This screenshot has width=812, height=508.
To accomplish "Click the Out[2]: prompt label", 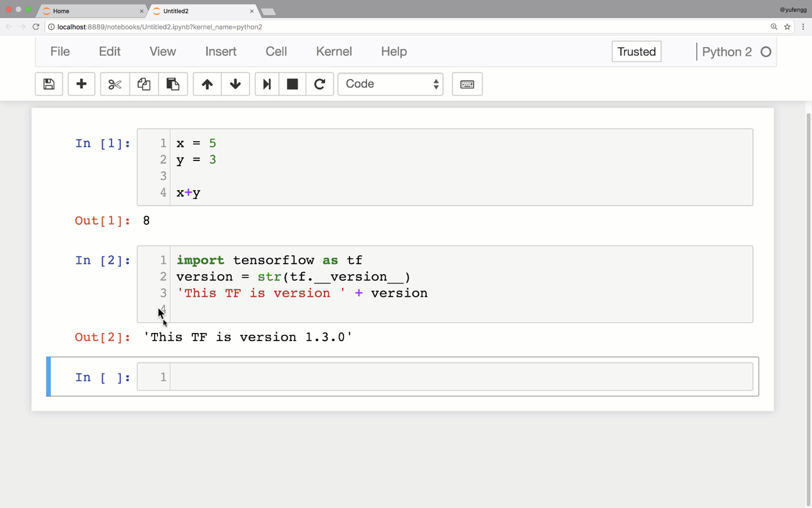I will coord(103,337).
